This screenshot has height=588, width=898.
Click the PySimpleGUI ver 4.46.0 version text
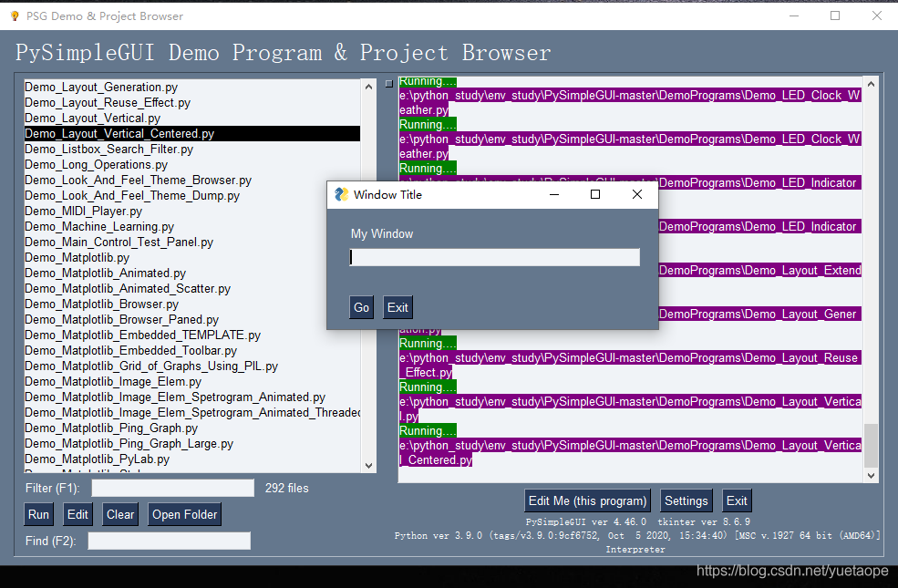586,521
